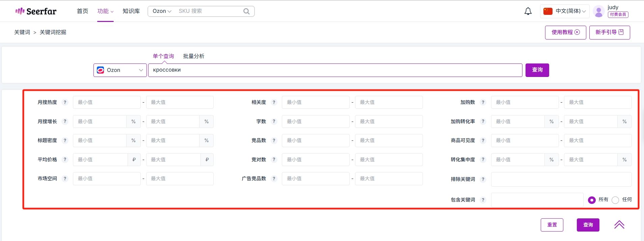644x241 pixels.
Task: Open judy user avatar menu
Action: tap(598, 11)
